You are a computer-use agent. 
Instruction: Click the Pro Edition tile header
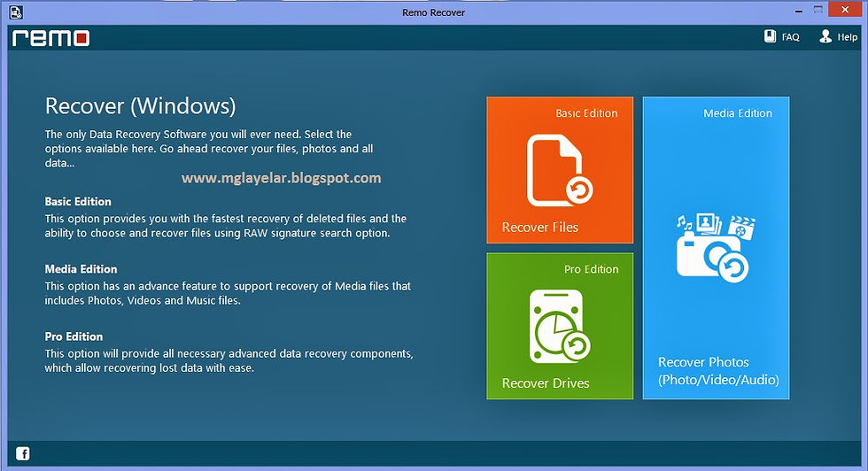tap(592, 269)
